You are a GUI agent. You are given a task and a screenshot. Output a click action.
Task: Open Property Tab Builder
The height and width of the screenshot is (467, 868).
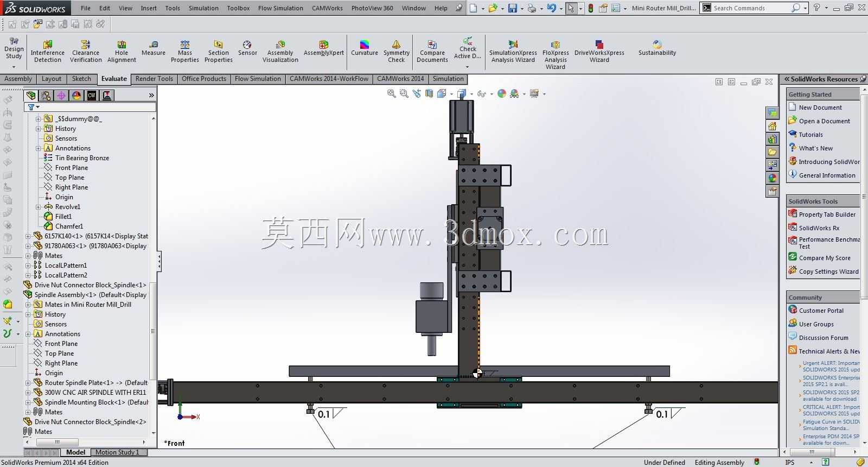[x=827, y=214]
